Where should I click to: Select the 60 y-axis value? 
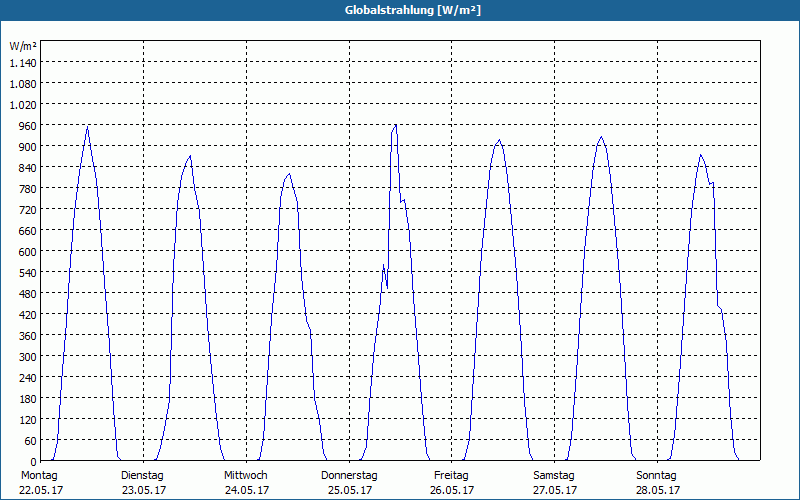tap(31, 440)
